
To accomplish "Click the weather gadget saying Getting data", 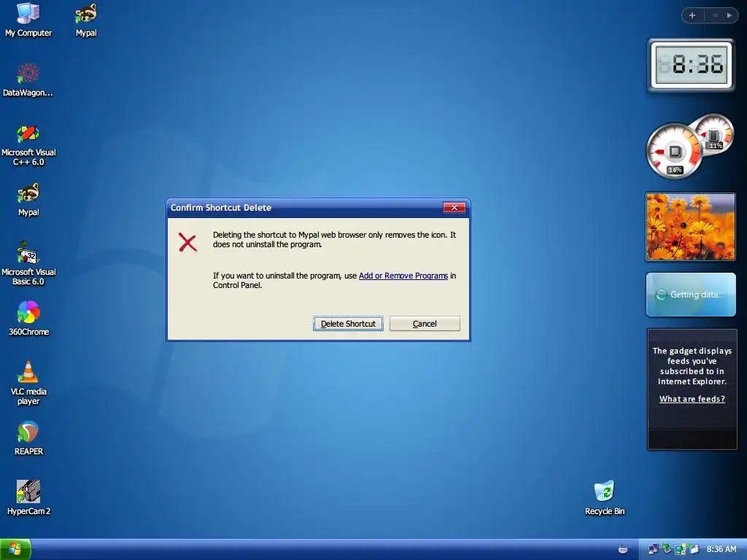I will [x=691, y=295].
